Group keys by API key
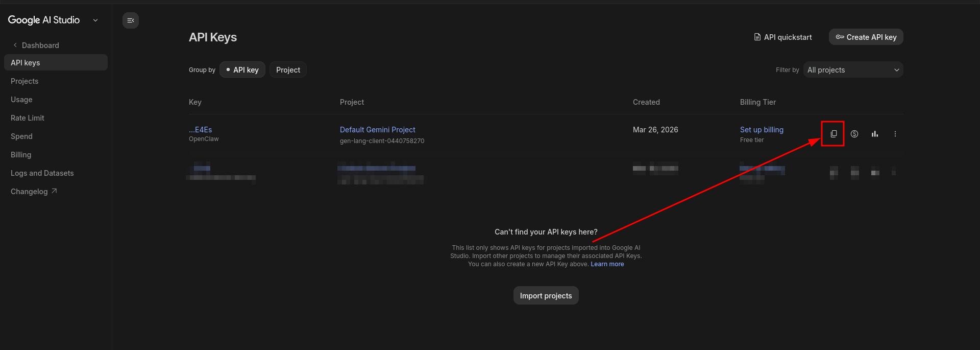 point(242,70)
